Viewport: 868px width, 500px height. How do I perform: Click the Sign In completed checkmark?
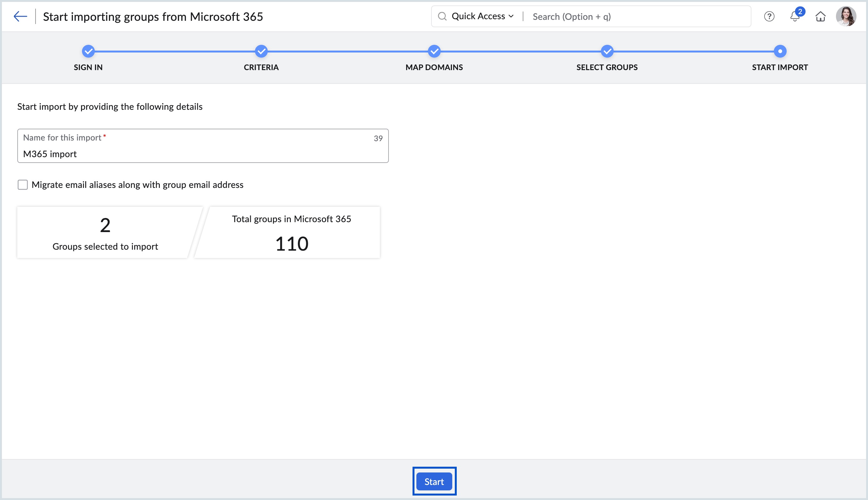88,51
